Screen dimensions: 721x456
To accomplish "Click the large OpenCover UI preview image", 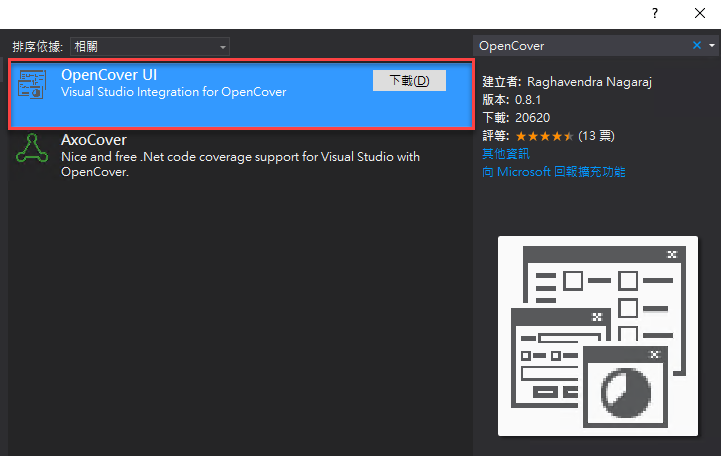I will [598, 336].
